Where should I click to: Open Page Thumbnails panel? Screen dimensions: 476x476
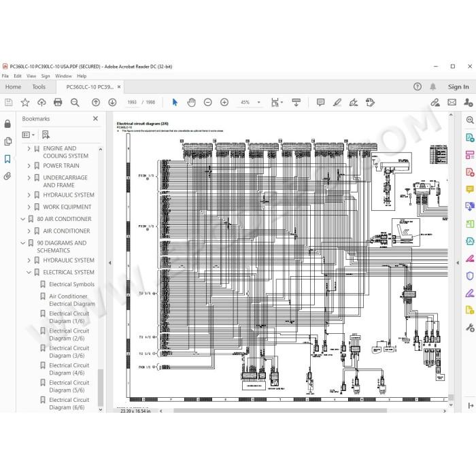tap(8, 141)
